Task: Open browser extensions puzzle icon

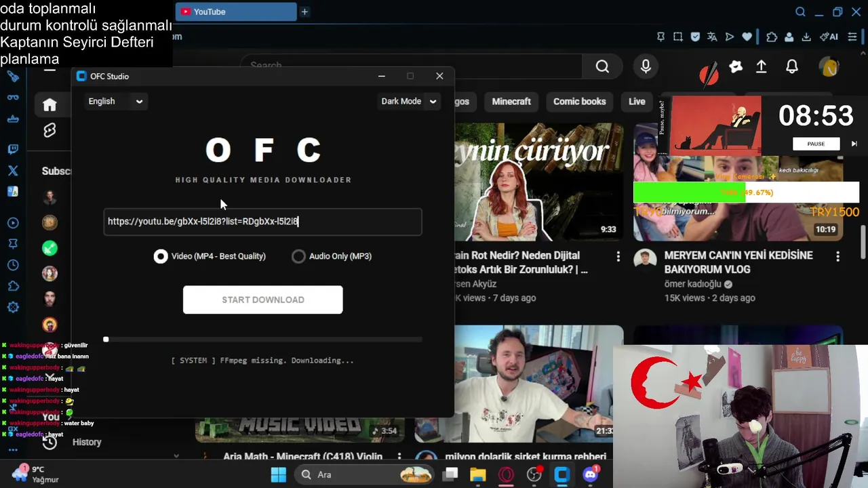Action: coord(772,37)
